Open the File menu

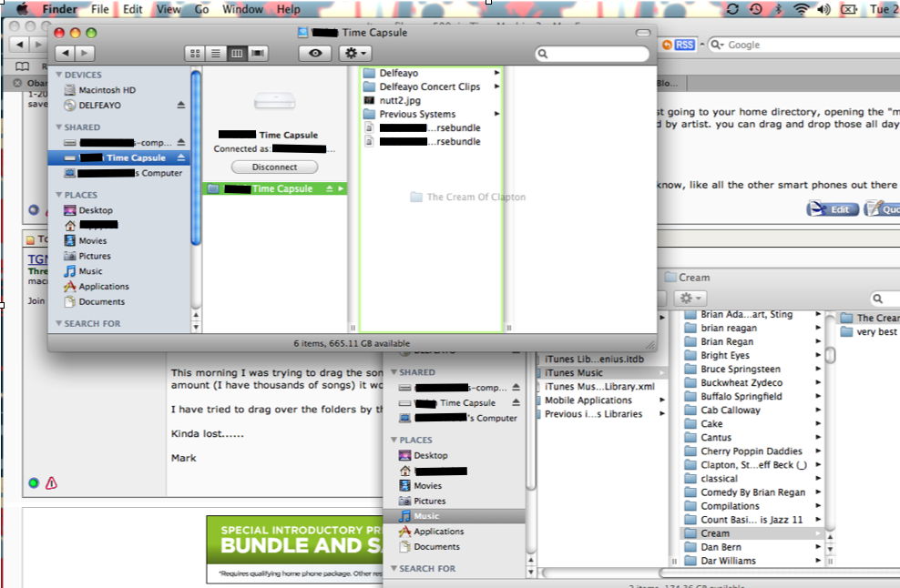[x=100, y=9]
